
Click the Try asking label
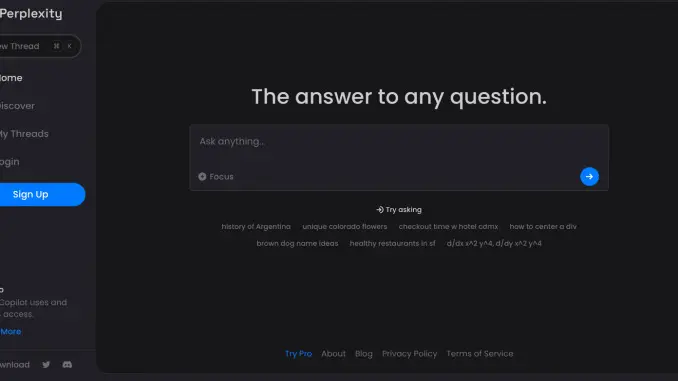[x=399, y=210]
